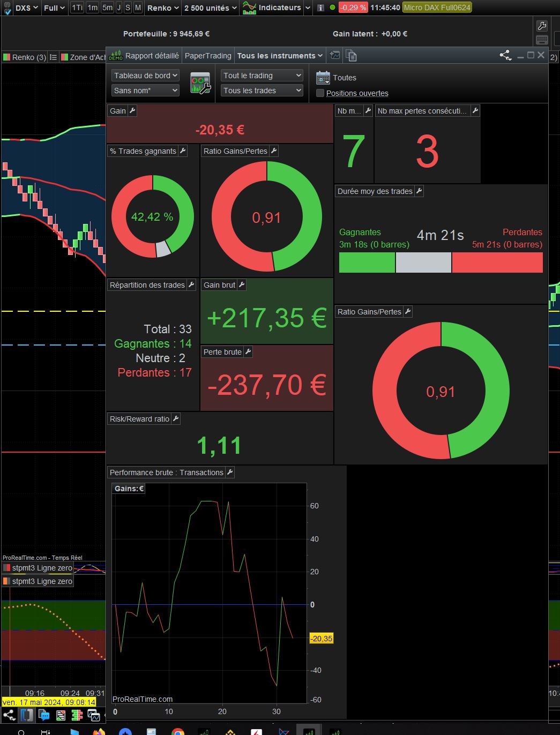Select the 1m timeframe
The height and width of the screenshot is (735, 560).
pos(93,7)
